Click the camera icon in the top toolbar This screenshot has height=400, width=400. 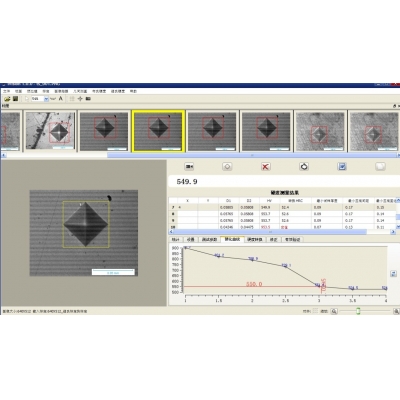pos(88,99)
